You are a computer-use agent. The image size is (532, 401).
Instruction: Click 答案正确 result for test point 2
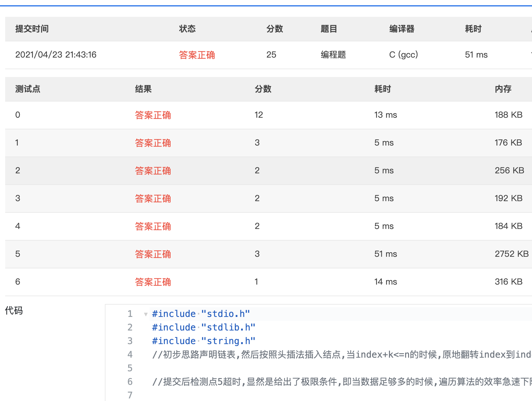(153, 171)
